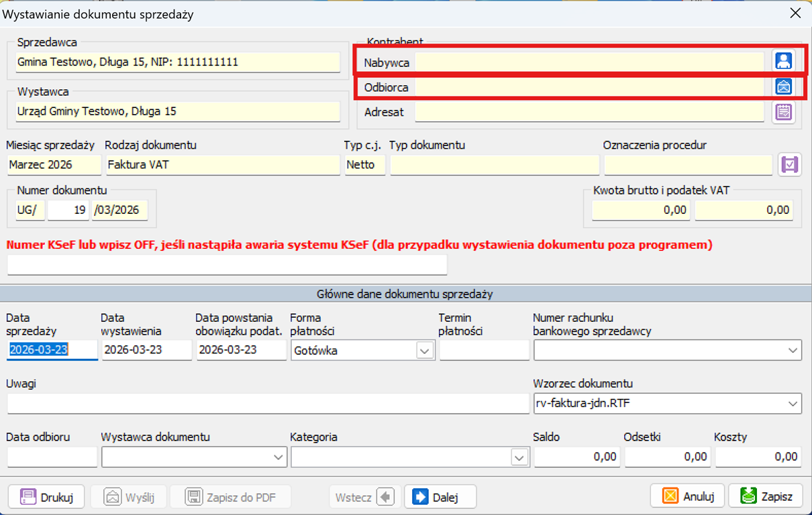Click the Nabywca contractor picker icon
The width and height of the screenshot is (812, 515).
click(783, 61)
